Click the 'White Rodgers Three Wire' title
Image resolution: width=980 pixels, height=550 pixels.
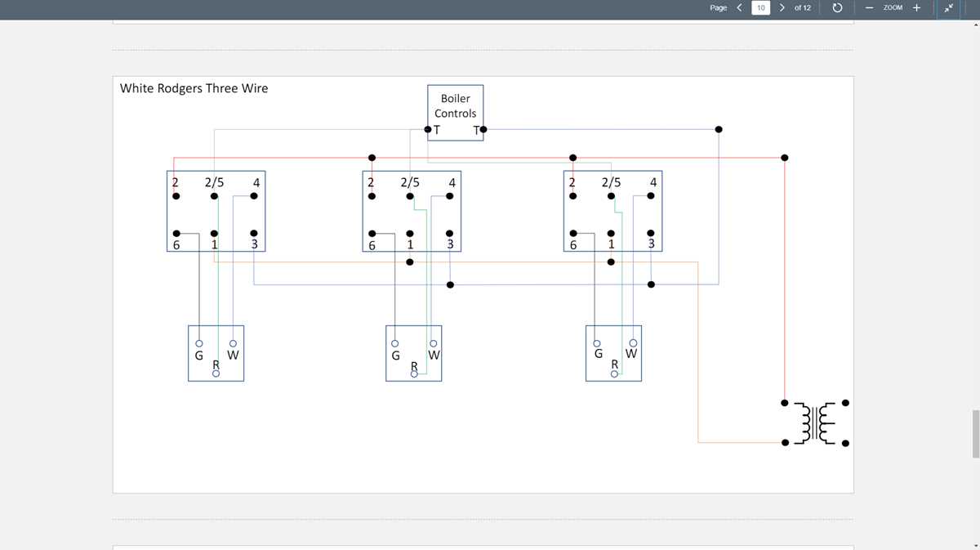click(194, 88)
